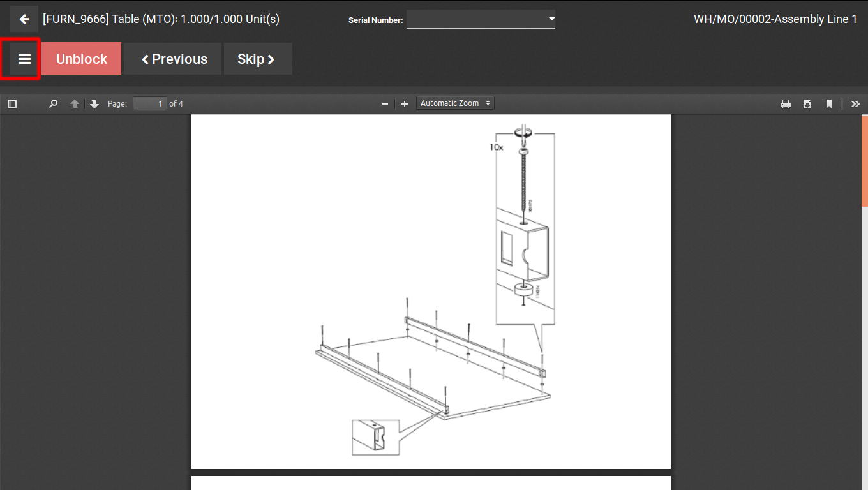Click the WH/MO/00002-Assembly Line 1 label
Screen dimensions: 868x490
click(x=775, y=19)
